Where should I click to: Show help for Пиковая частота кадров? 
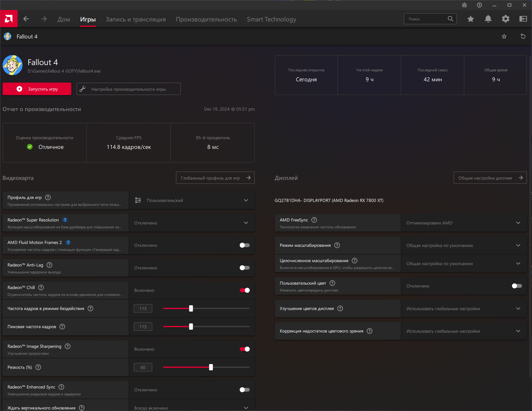[62, 327]
